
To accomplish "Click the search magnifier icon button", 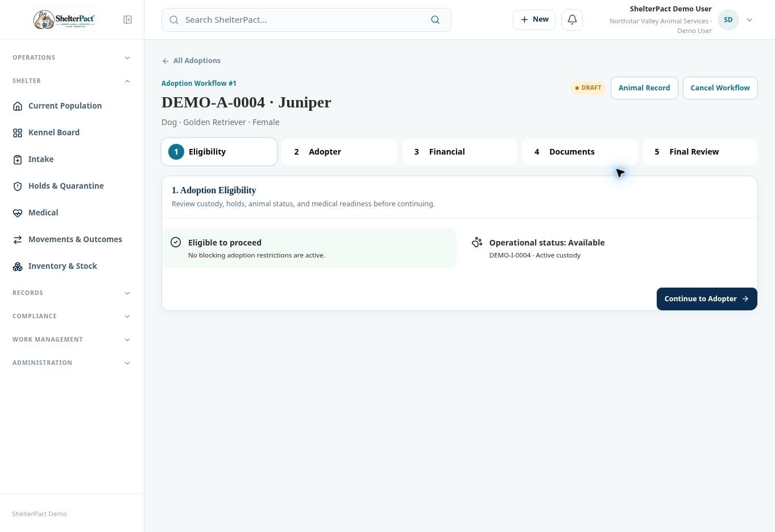I will pos(435,20).
